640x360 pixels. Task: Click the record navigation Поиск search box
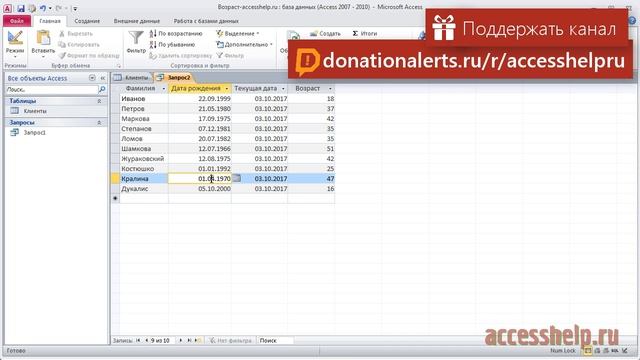click(275, 340)
